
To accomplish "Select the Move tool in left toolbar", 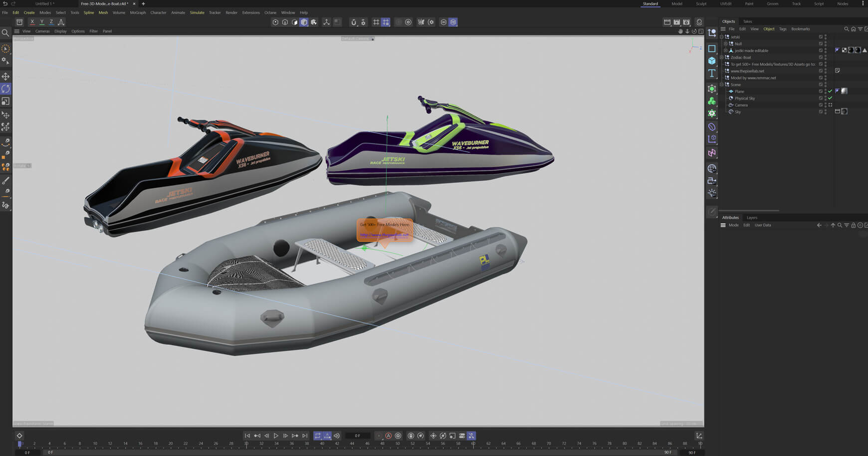I will coord(5,76).
